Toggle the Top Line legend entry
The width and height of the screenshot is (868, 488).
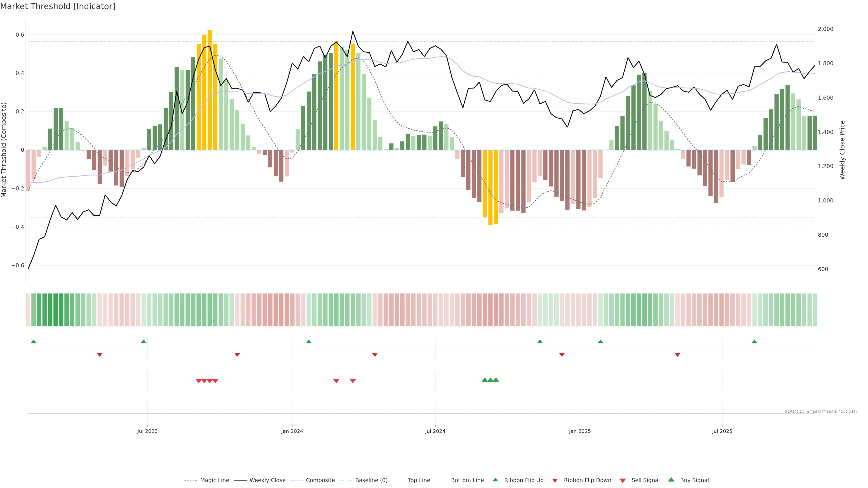click(x=419, y=480)
